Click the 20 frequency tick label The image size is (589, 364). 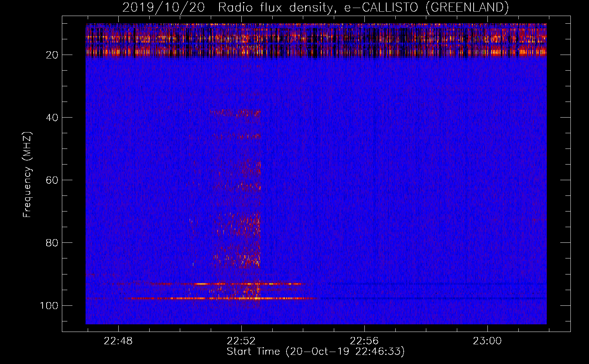click(x=52, y=55)
